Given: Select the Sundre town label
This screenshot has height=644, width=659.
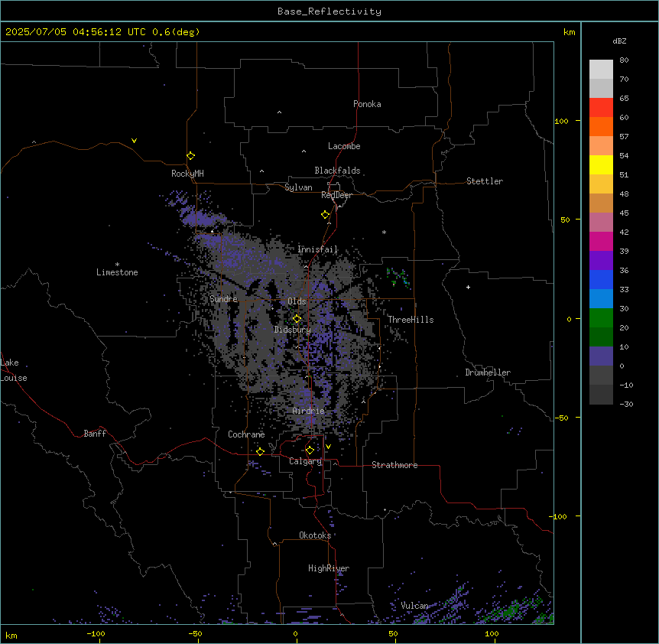Looking at the screenshot, I should [223, 299].
